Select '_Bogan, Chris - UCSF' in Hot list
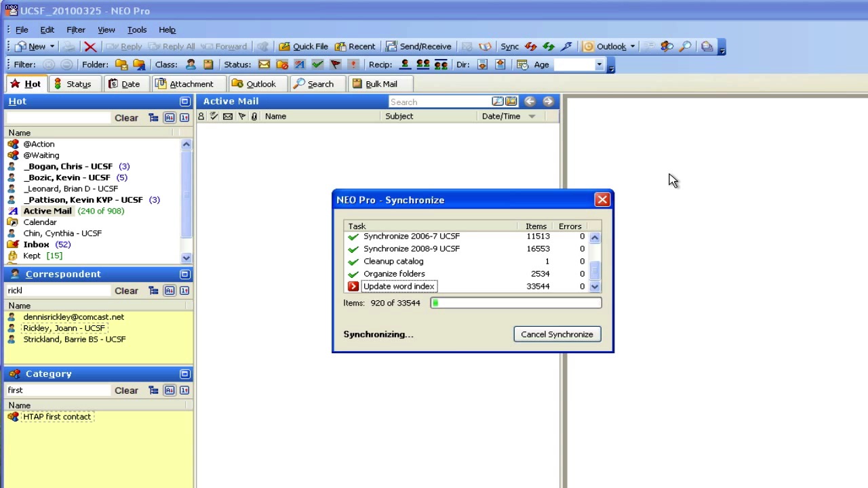 point(68,167)
